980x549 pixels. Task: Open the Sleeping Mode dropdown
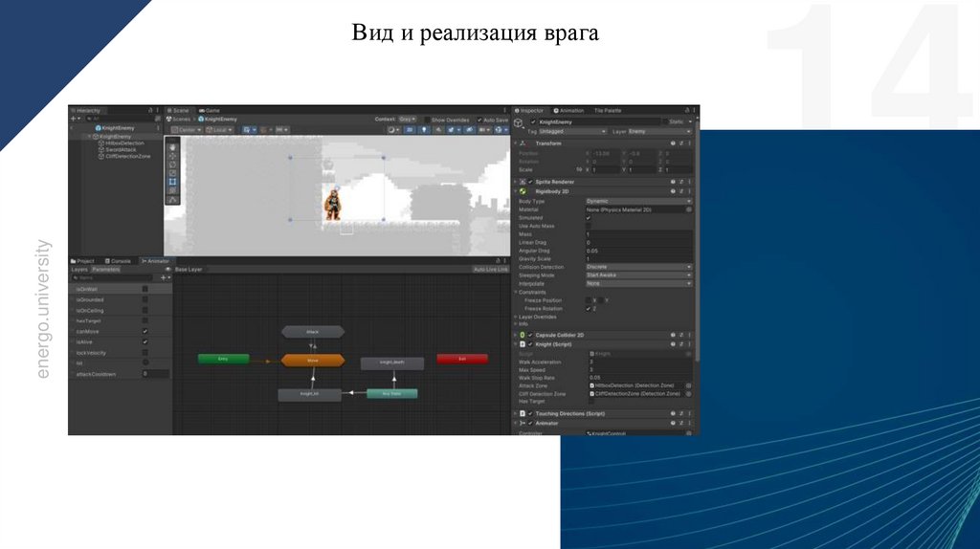pyautogui.click(x=638, y=274)
